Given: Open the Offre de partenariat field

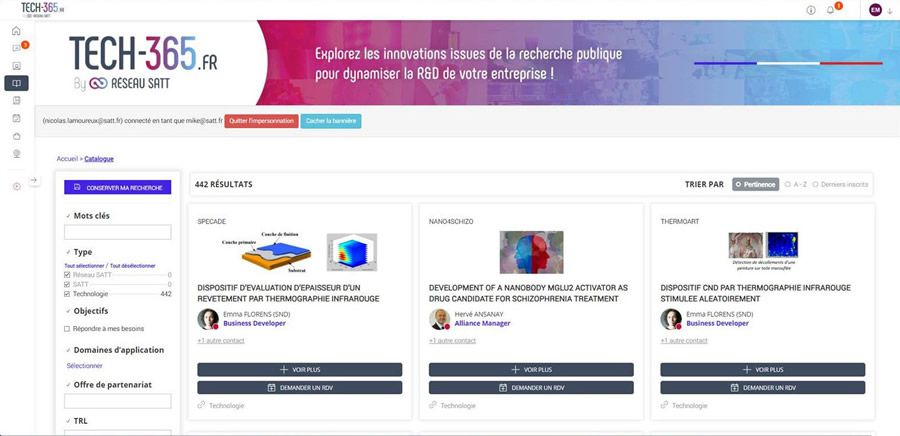Looking at the screenshot, I should coord(118,401).
